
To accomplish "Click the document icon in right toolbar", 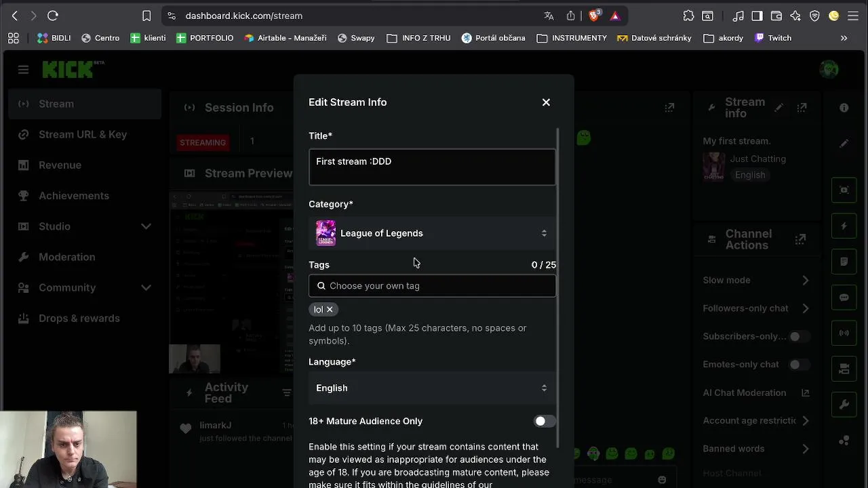I will pyautogui.click(x=844, y=262).
